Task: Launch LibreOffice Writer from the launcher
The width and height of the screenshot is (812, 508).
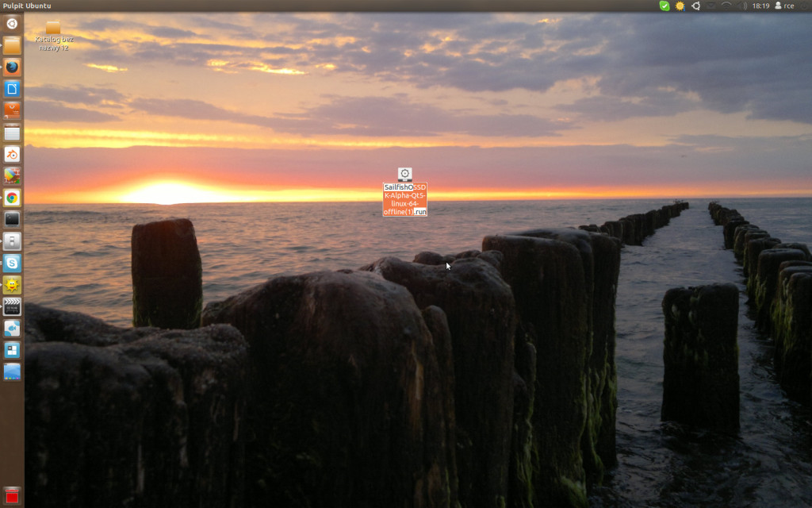Action: click(x=12, y=89)
